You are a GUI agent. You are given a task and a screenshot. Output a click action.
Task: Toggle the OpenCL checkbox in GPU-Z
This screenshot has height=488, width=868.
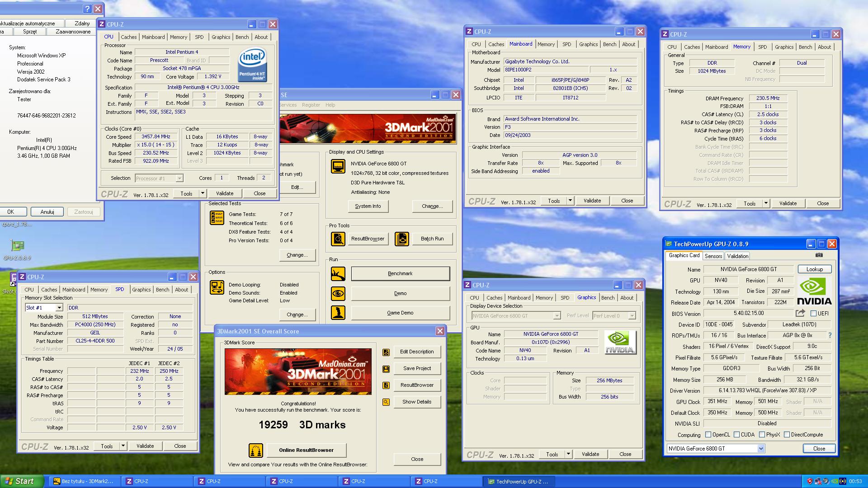pos(708,435)
